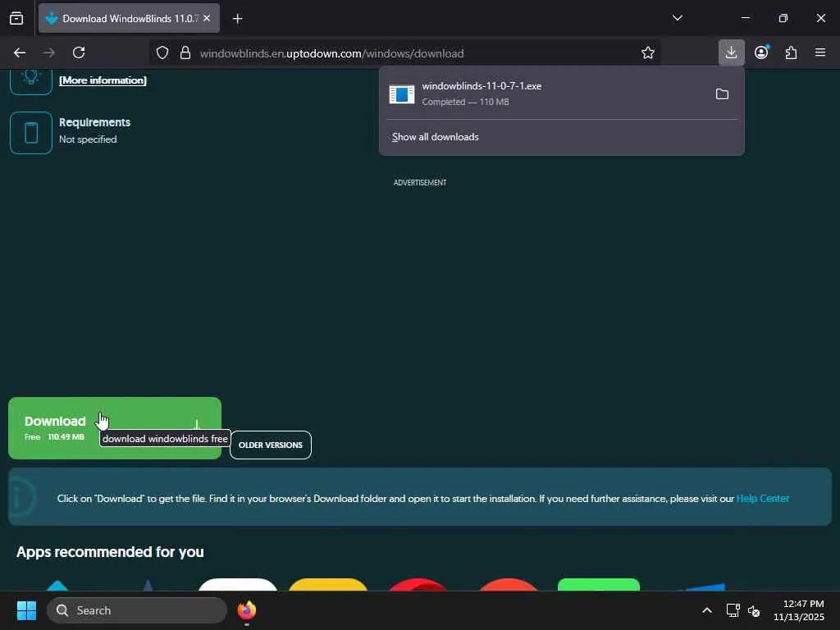Open the network status tray icon

pos(733,610)
